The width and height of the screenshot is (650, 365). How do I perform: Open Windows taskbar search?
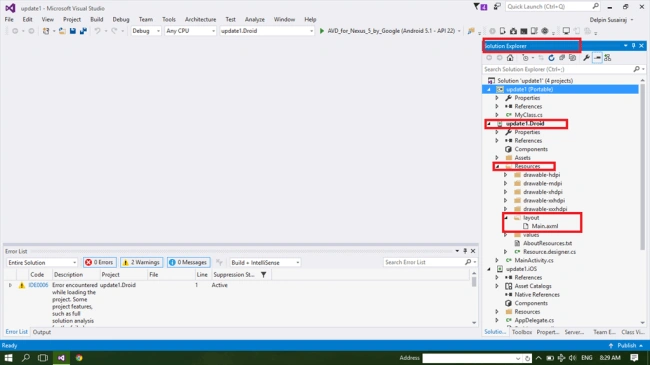[26, 358]
